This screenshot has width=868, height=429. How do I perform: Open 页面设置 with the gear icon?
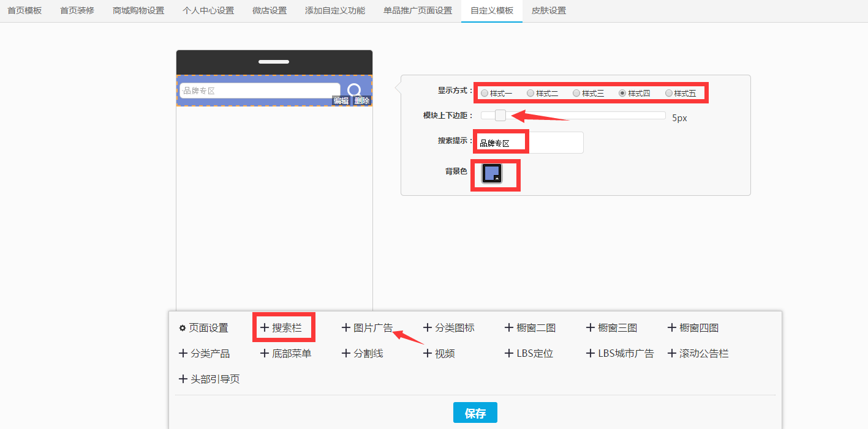pyautogui.click(x=203, y=328)
